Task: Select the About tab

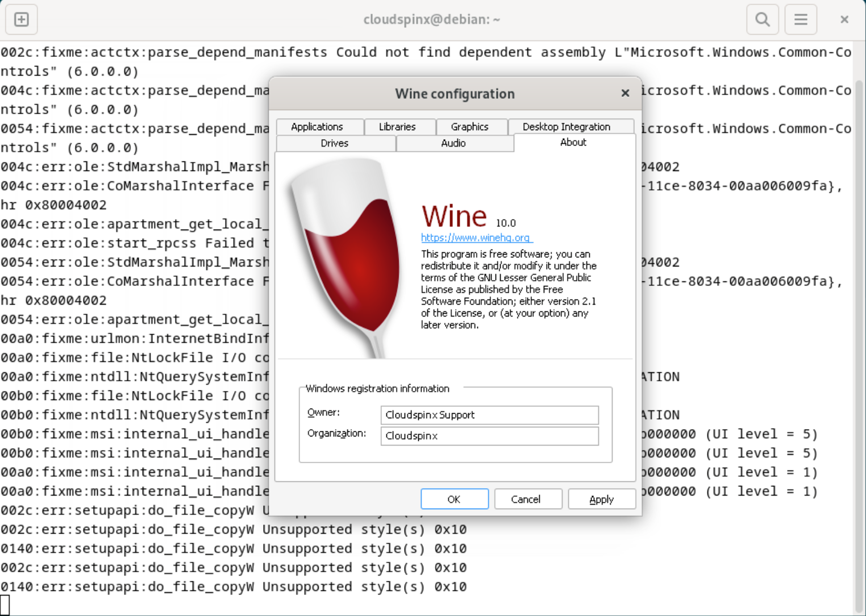Action: point(572,143)
